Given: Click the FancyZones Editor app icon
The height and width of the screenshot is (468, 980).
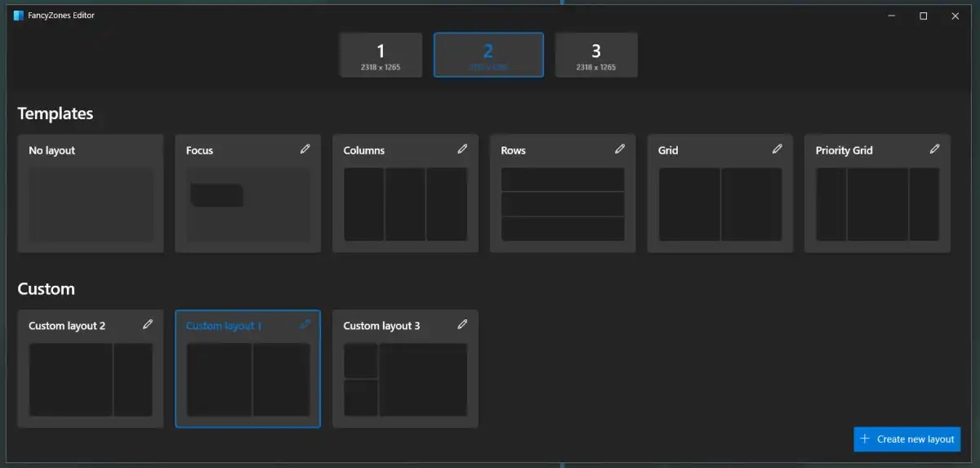Looking at the screenshot, I should 19,16.
